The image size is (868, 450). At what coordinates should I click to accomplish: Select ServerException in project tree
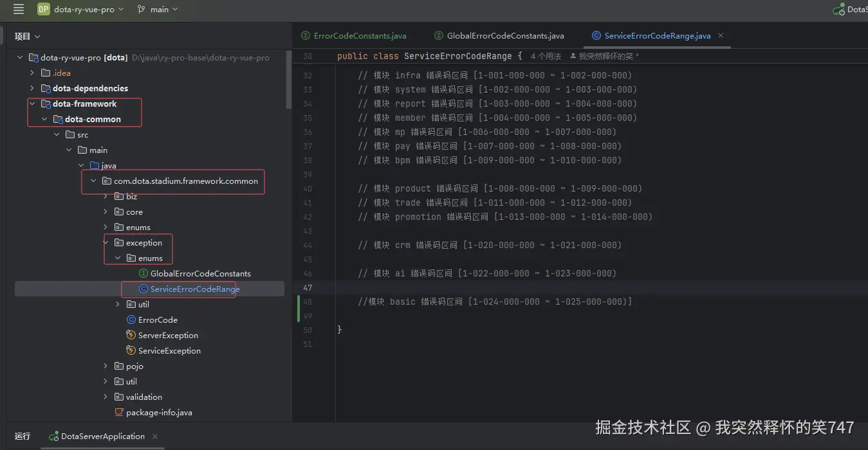pyautogui.click(x=168, y=335)
